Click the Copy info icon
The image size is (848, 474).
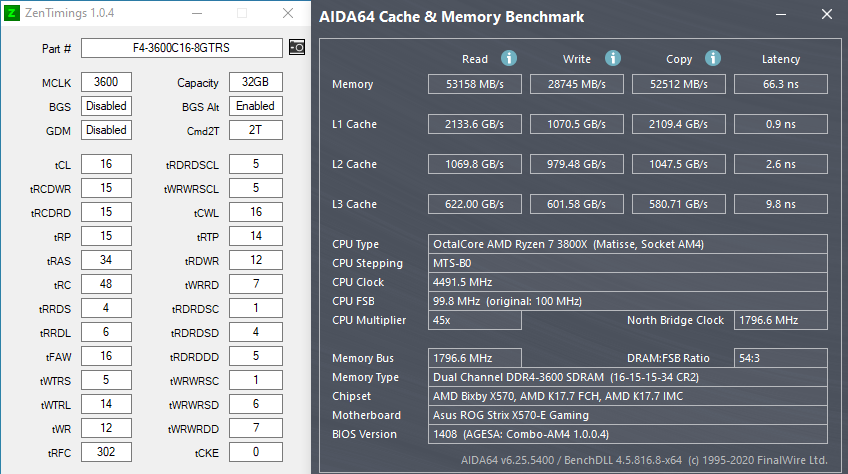[x=713, y=58]
